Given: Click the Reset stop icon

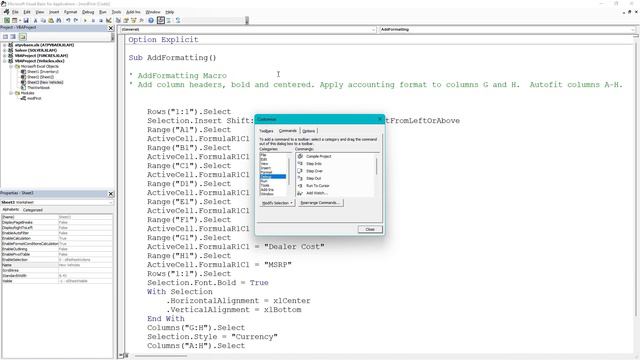Looking at the screenshot, I should click(x=101, y=20).
